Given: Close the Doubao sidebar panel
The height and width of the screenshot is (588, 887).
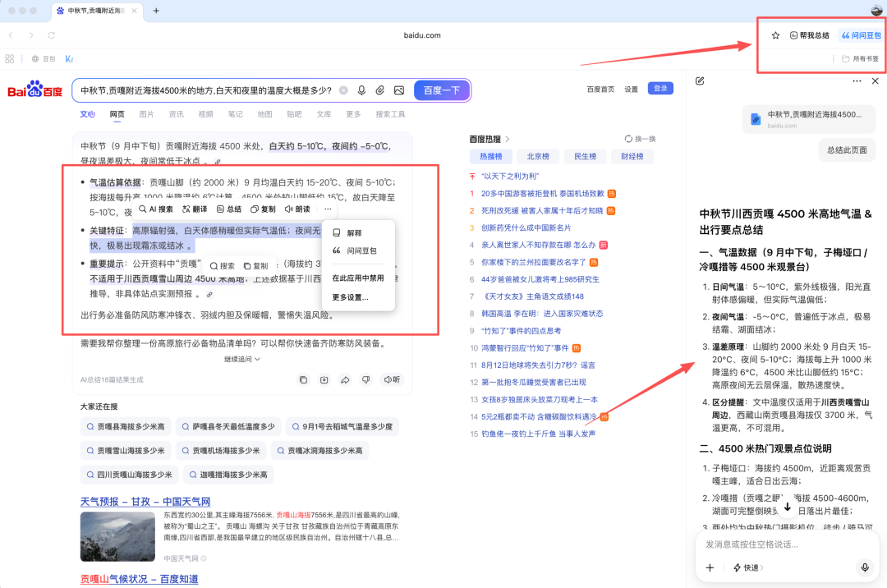Looking at the screenshot, I should tap(876, 80).
